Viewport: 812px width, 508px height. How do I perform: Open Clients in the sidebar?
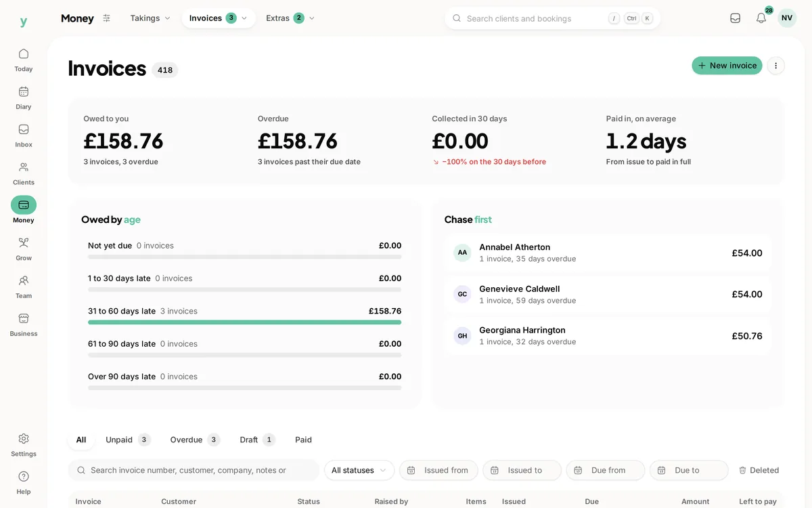pos(24,173)
